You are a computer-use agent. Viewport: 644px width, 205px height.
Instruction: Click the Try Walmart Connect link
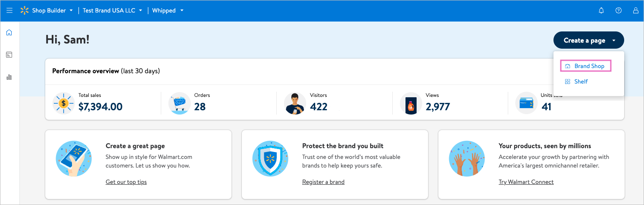tap(526, 182)
